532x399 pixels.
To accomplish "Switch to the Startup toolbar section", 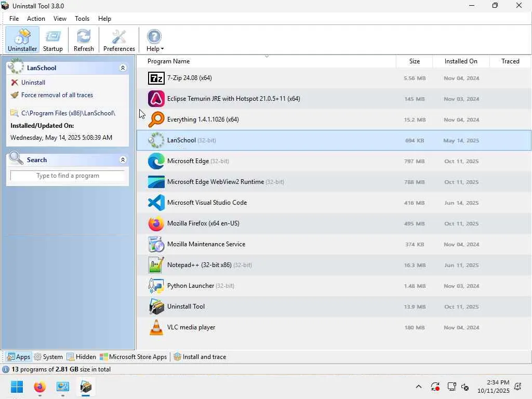I will pyautogui.click(x=53, y=40).
